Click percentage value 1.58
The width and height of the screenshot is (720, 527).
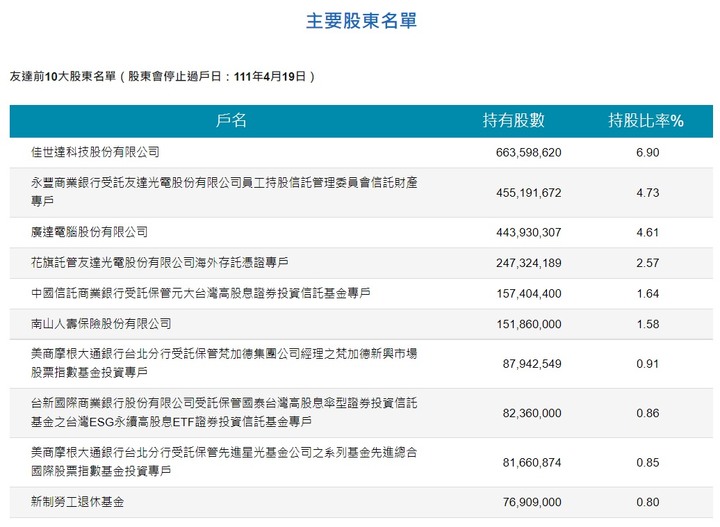coord(647,324)
